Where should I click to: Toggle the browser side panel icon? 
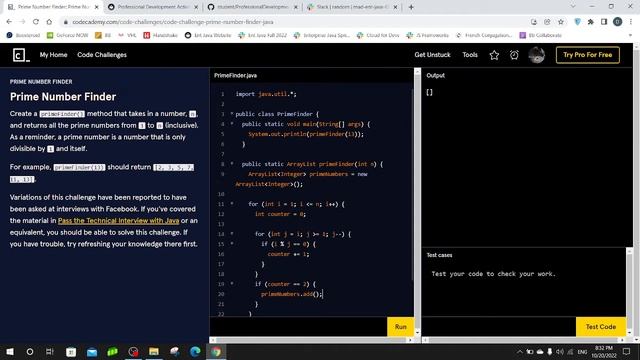[604, 22]
